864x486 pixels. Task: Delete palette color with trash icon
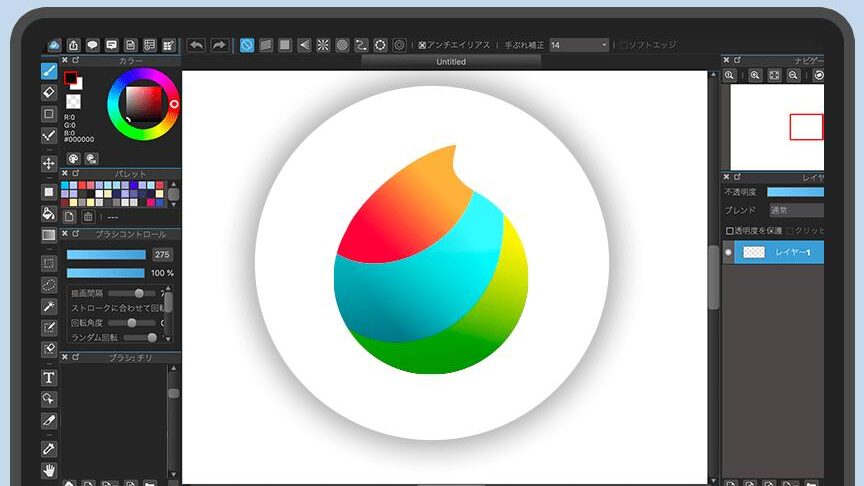pyautogui.click(x=88, y=217)
